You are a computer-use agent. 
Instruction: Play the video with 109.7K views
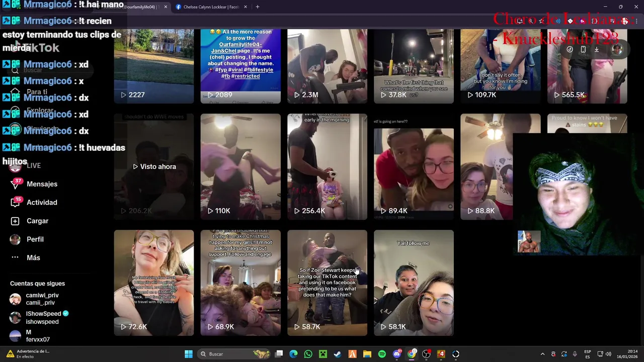[x=500, y=66]
